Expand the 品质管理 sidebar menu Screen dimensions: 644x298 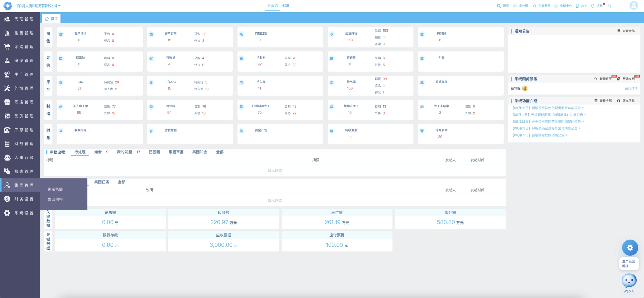[x=20, y=116]
